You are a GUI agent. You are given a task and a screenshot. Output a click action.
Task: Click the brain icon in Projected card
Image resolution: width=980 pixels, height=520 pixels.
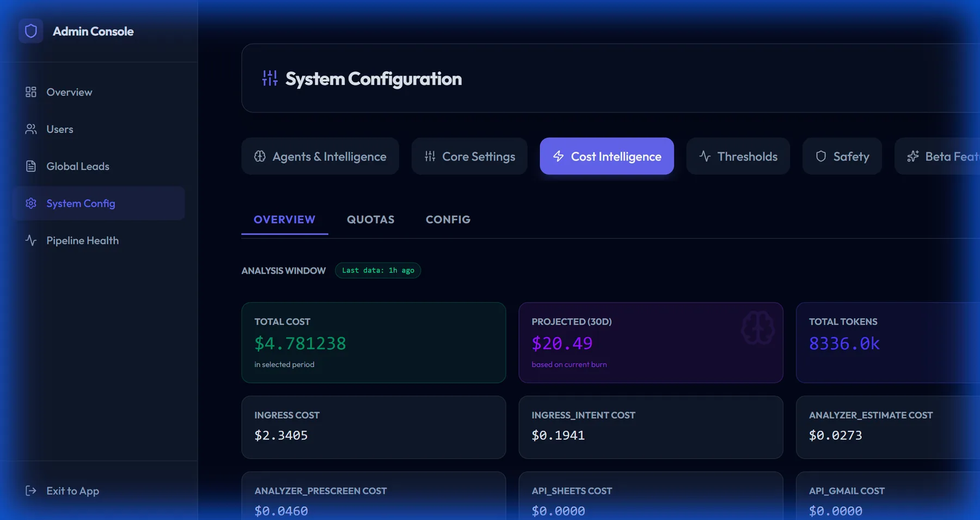point(758,328)
